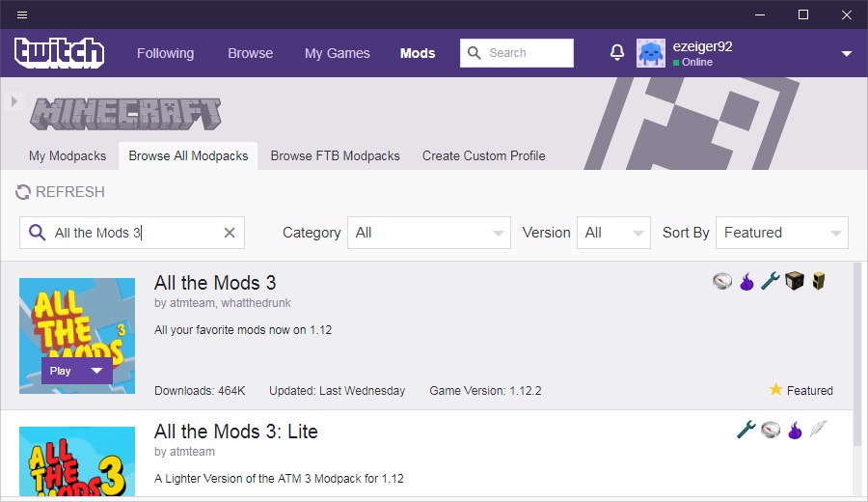Viewport: 868px width, 502px height.
Task: Click the refresh arrows icon
Action: point(23,192)
